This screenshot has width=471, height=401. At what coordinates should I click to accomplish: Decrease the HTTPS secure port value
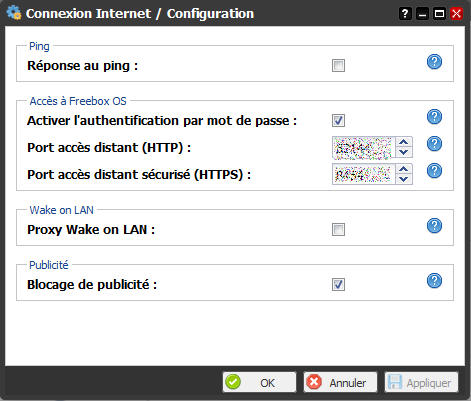point(404,179)
